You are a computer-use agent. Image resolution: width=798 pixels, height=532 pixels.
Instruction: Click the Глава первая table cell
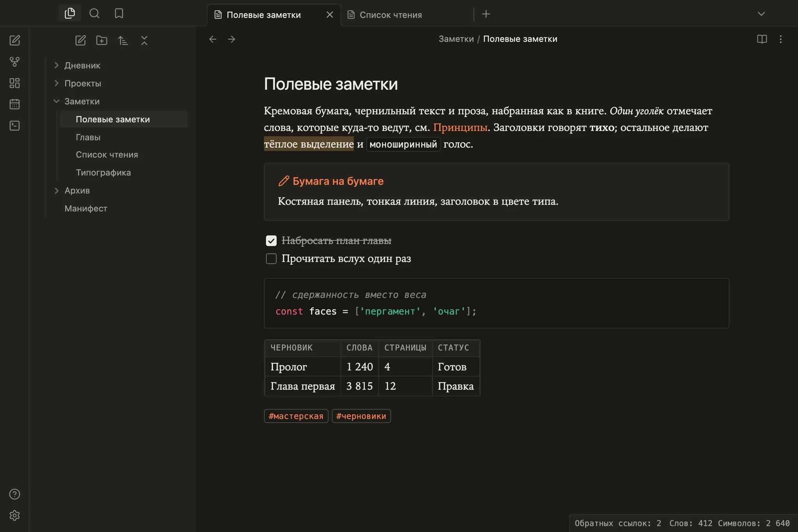click(303, 386)
